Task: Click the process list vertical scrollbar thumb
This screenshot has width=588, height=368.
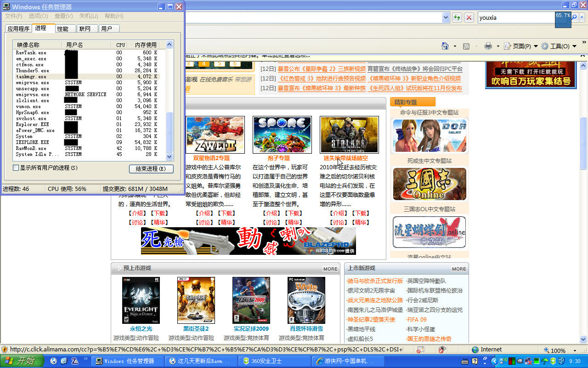Action: [170, 132]
